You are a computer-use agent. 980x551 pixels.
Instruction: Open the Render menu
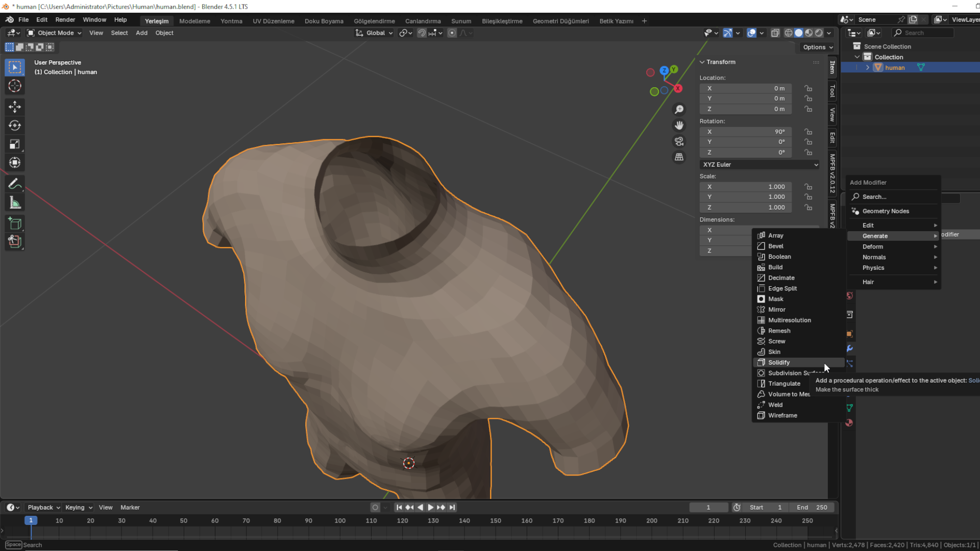coord(65,19)
